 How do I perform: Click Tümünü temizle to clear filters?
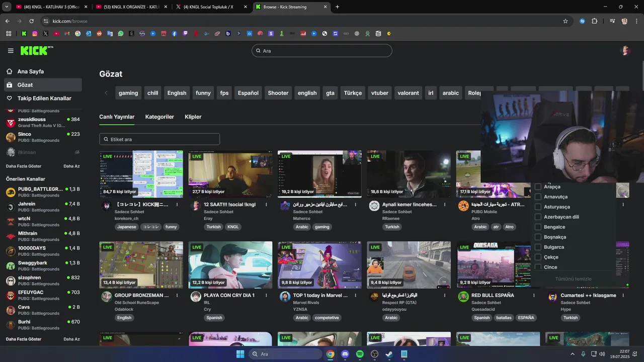pyautogui.click(x=573, y=279)
